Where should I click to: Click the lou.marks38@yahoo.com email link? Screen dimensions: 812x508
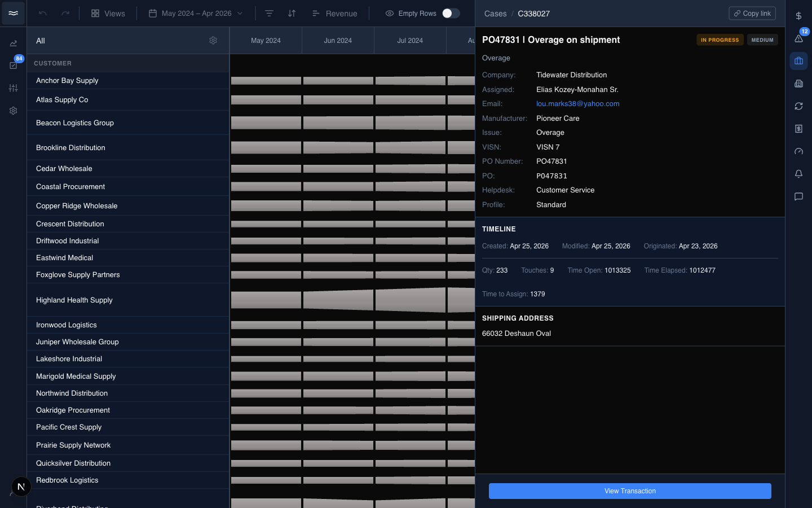577,104
